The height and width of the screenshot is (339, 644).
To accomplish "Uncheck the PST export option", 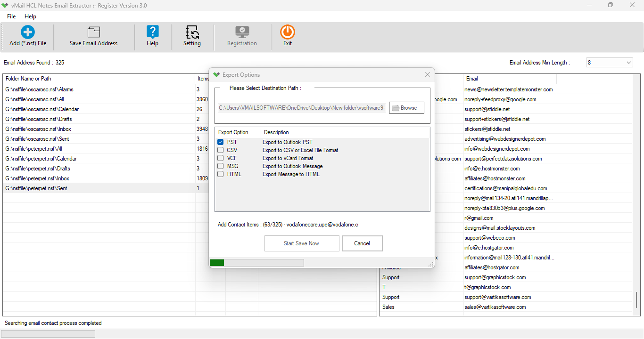I will (220, 142).
